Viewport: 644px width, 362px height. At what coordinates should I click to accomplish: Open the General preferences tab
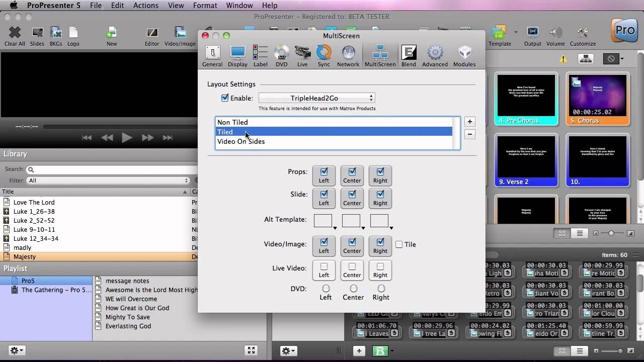(212, 56)
